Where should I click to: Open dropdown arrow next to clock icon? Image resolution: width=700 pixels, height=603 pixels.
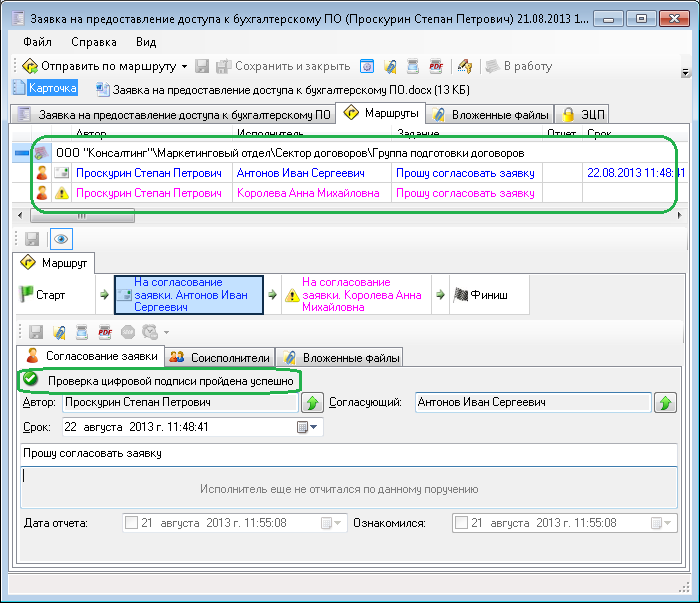tap(167, 333)
